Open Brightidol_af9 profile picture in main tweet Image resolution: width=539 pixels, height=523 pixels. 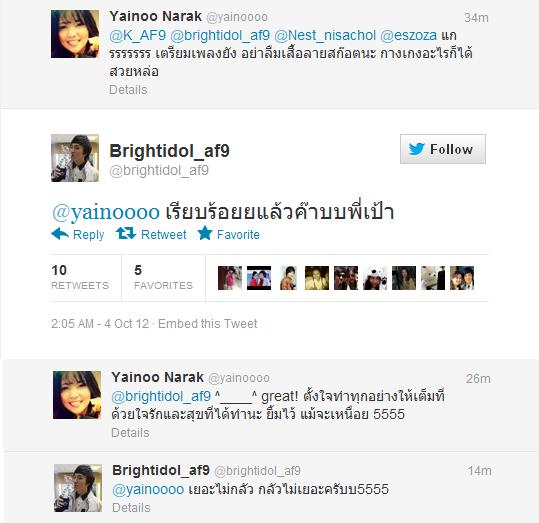click(x=75, y=158)
